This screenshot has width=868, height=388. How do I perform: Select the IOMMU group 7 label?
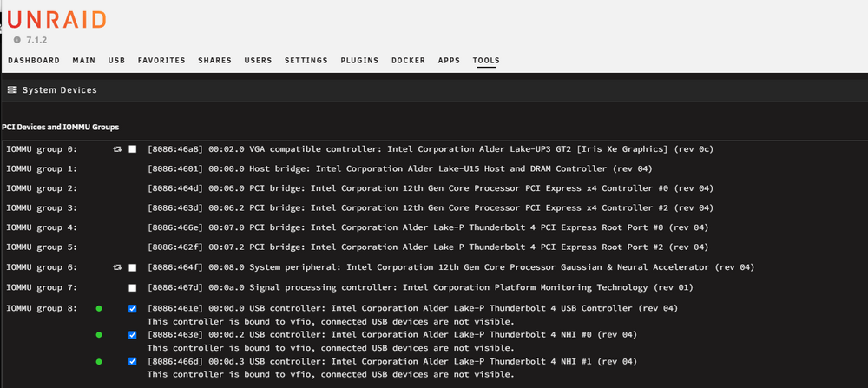tap(42, 288)
